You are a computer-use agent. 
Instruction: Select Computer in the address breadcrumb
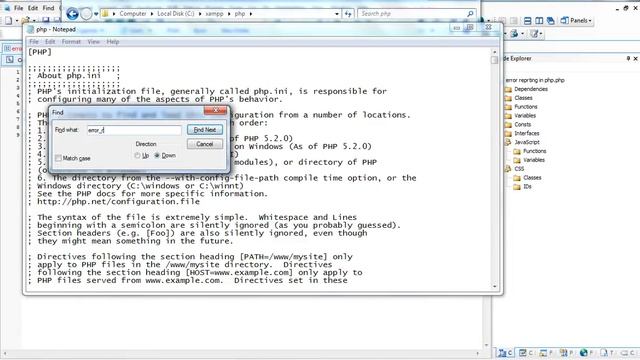coord(133,14)
